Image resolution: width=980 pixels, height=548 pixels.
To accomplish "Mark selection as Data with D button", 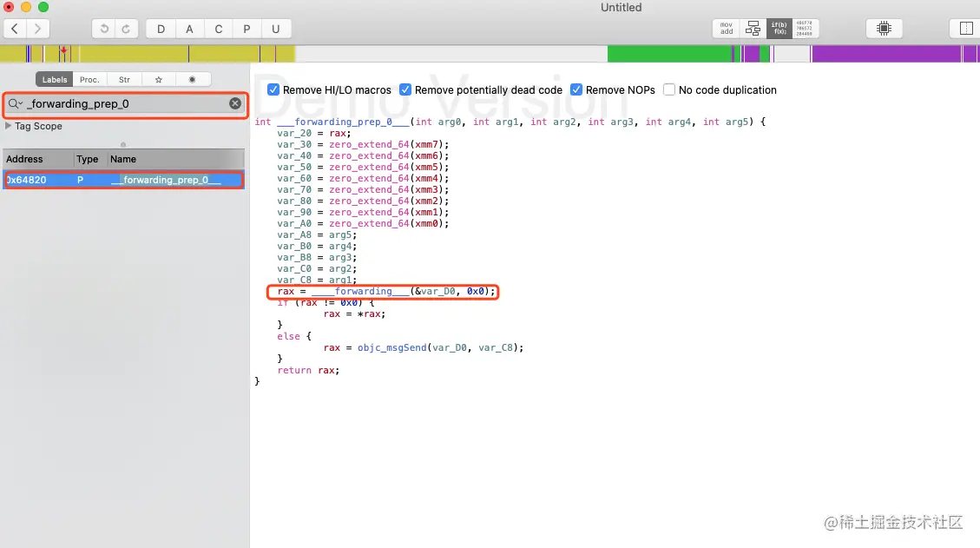I will [161, 29].
